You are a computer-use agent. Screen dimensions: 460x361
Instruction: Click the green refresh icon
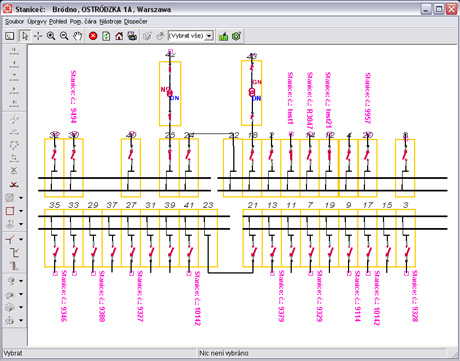(x=106, y=36)
